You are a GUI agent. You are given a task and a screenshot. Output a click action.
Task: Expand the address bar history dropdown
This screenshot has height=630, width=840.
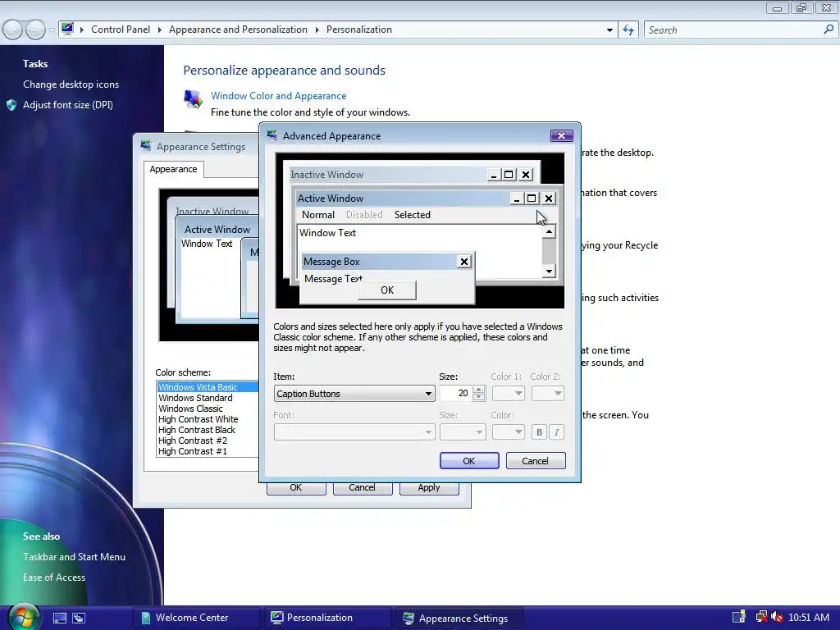(609, 30)
